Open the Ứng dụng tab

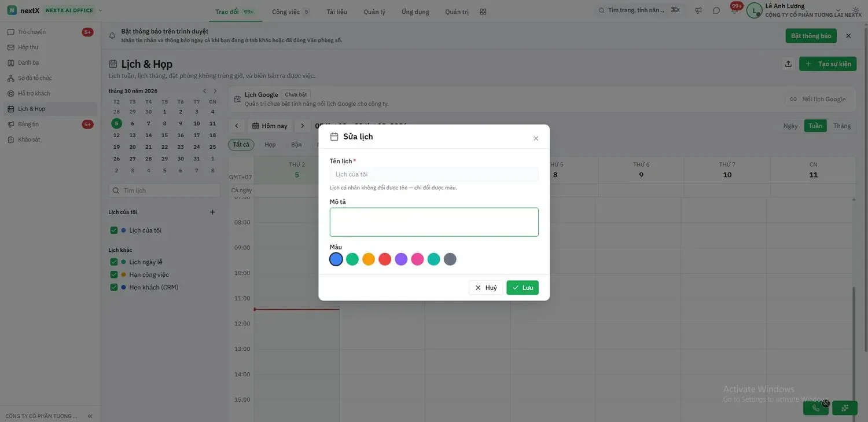pos(415,12)
